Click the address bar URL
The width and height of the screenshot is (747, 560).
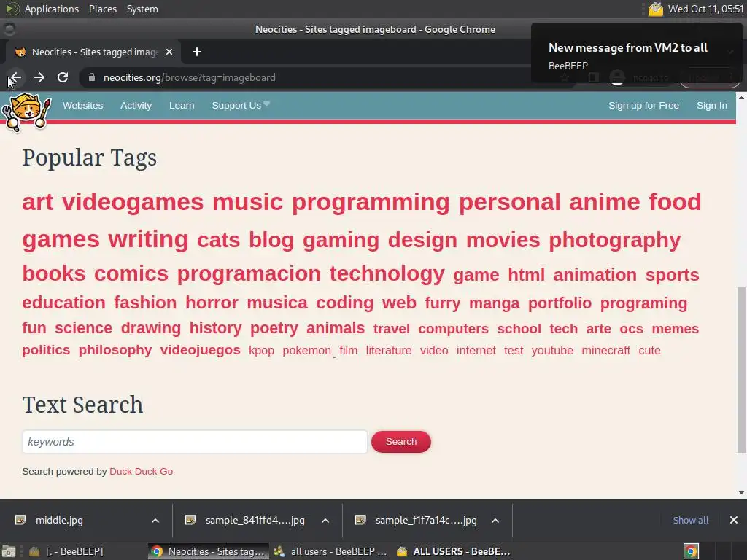coord(189,77)
